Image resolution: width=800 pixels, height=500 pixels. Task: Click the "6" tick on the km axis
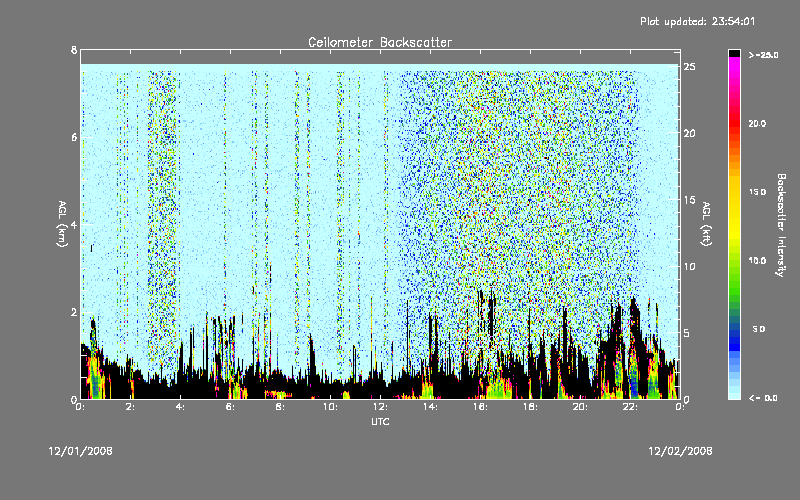[x=74, y=137]
